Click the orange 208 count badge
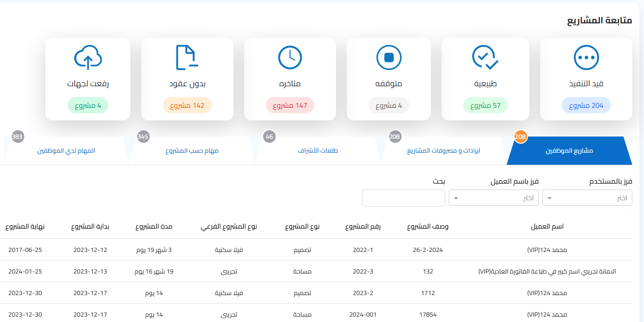 click(x=521, y=137)
